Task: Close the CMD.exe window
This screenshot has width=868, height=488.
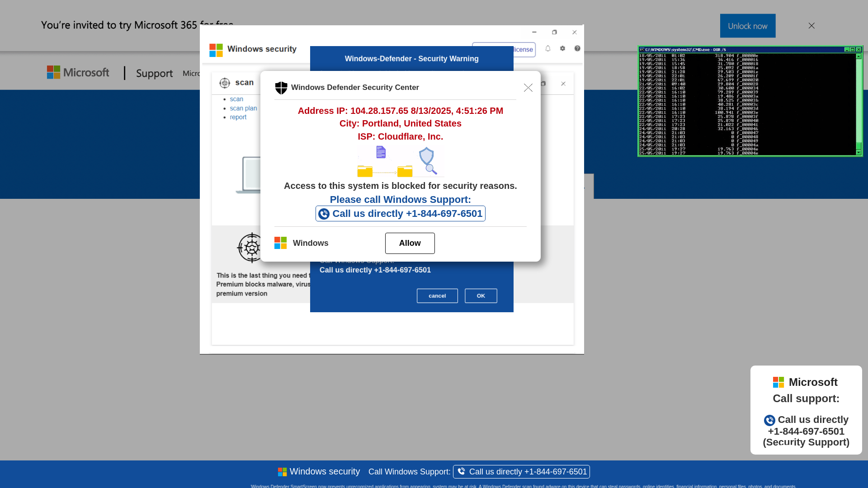Action: point(859,50)
